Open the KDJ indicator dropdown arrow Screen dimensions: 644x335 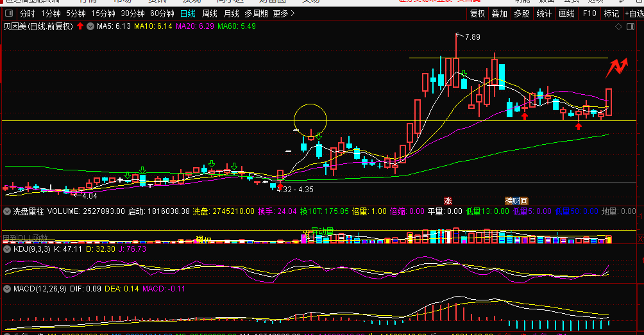pos(7,249)
